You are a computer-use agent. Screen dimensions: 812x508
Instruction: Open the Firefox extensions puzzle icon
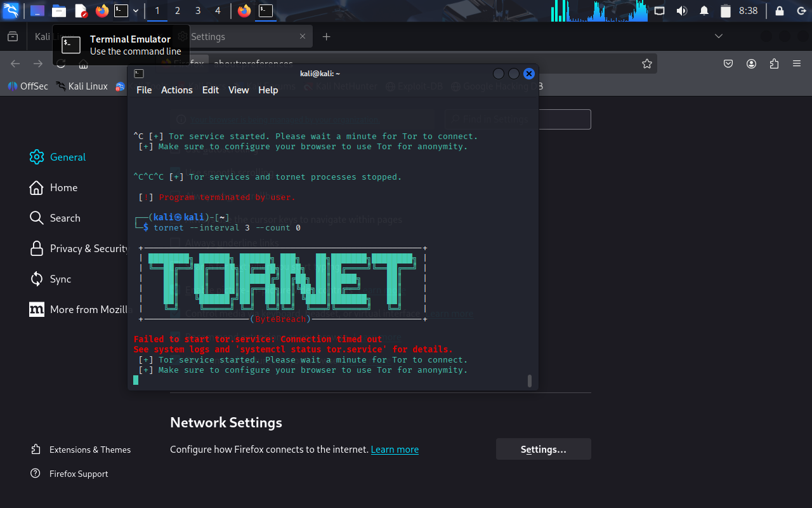pos(773,63)
